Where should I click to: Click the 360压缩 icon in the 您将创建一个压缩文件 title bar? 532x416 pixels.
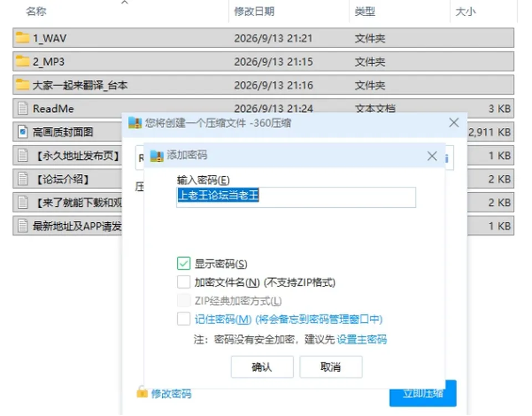(x=135, y=123)
